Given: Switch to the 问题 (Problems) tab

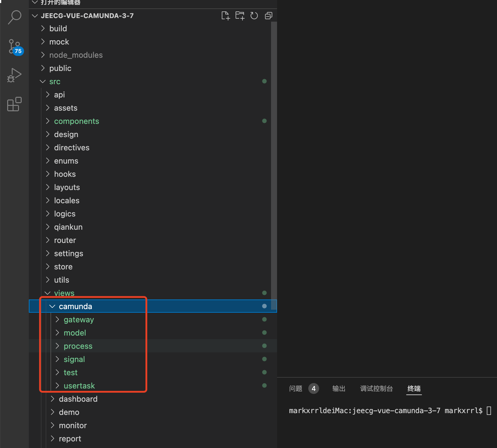Looking at the screenshot, I should click(x=296, y=389).
